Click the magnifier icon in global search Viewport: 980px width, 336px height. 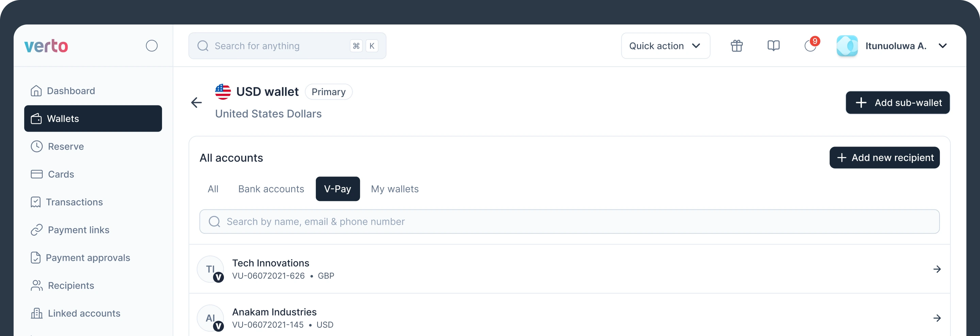[203, 46]
